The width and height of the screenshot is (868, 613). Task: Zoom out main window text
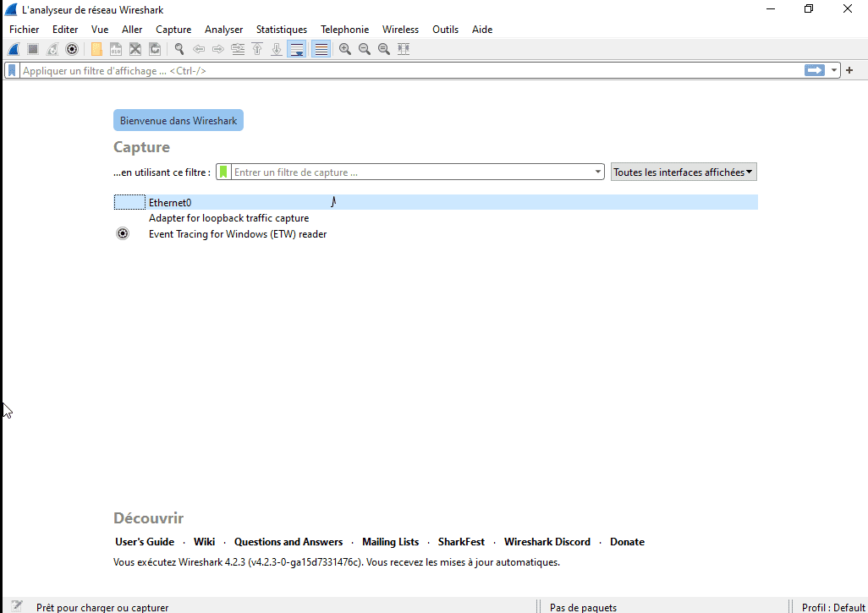365,49
